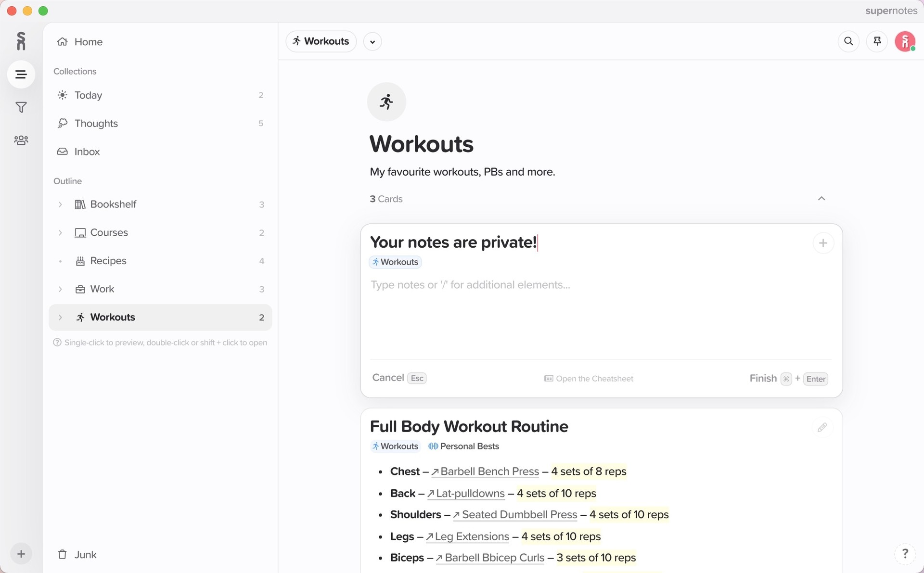Collapse the 3 Cards section chevron
The height and width of the screenshot is (573, 924).
tap(821, 199)
